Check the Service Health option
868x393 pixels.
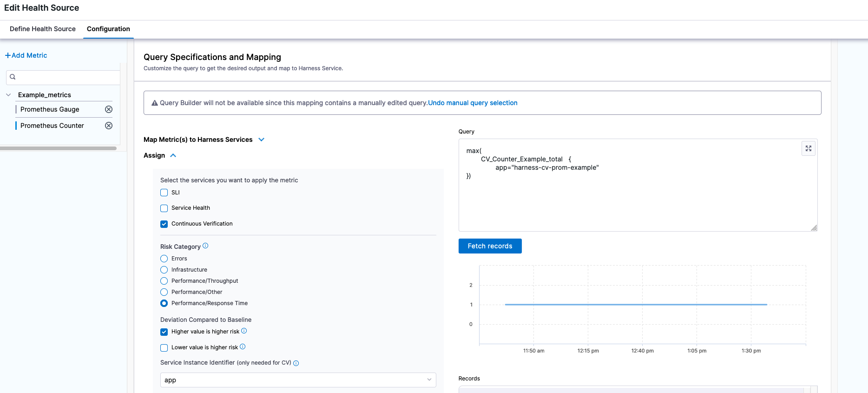[164, 208]
